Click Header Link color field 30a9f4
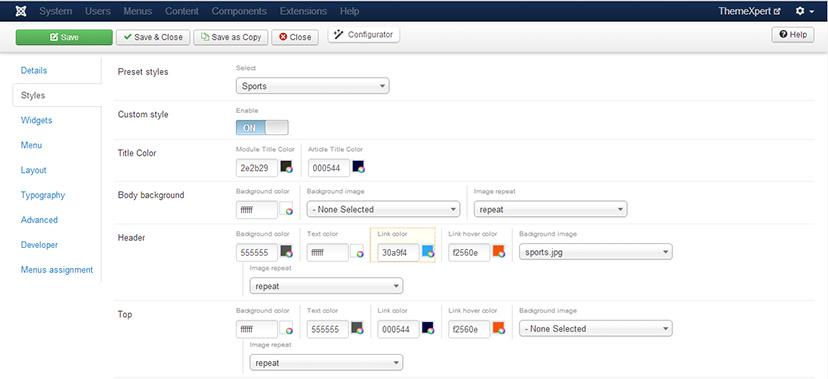The image size is (828, 379). tap(398, 253)
